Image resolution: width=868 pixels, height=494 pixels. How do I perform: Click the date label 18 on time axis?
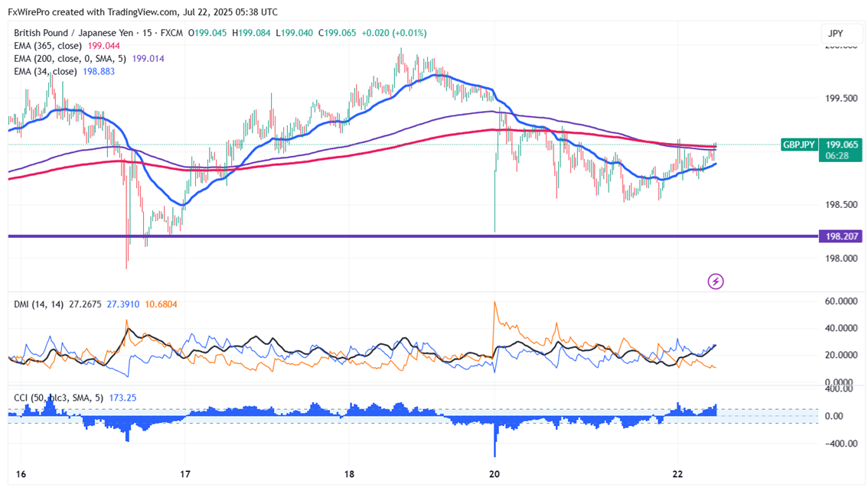tap(349, 474)
